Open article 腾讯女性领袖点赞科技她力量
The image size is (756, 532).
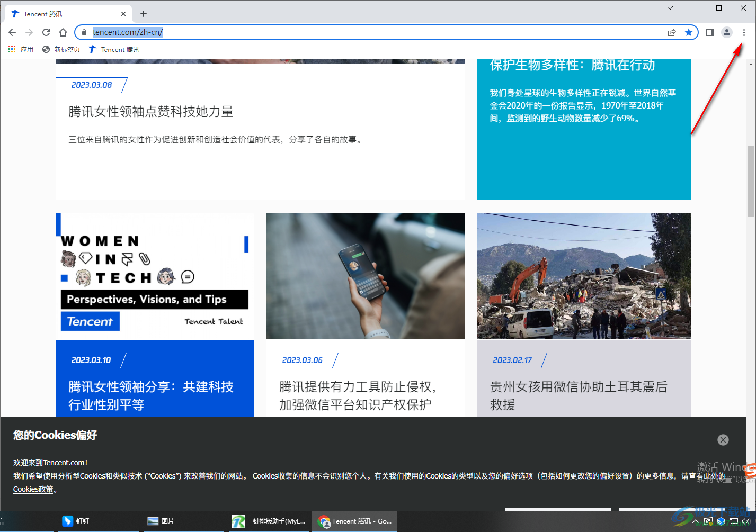click(151, 112)
